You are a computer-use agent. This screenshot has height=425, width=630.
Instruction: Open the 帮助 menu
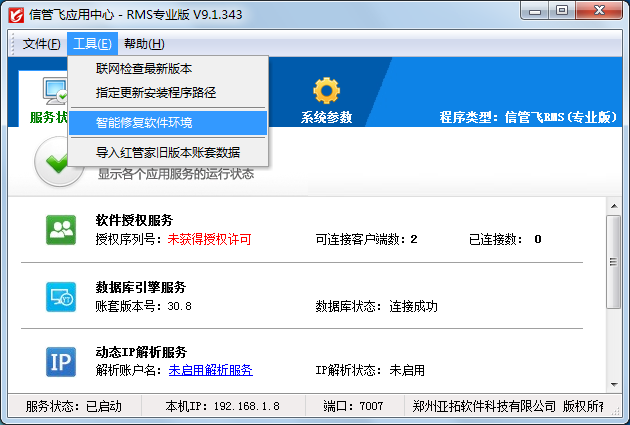click(144, 44)
